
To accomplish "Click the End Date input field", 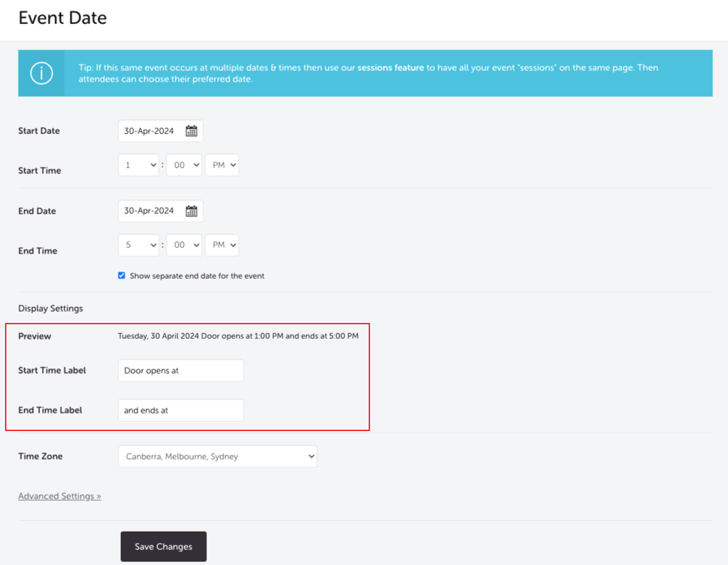I will (161, 211).
